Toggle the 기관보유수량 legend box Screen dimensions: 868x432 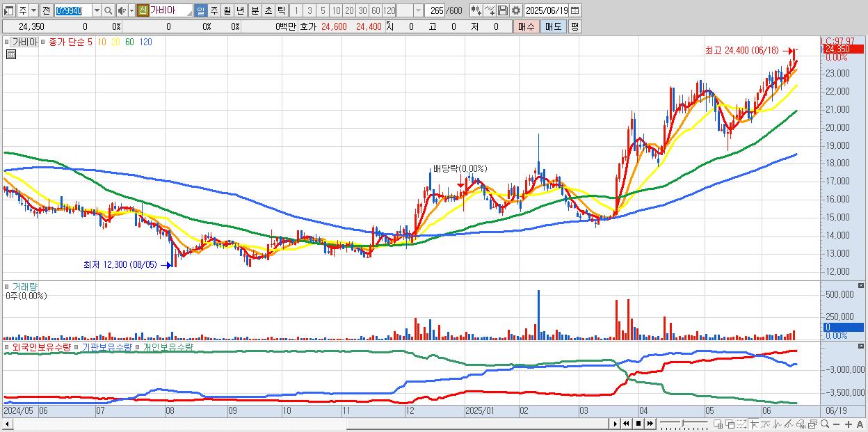(x=77, y=346)
